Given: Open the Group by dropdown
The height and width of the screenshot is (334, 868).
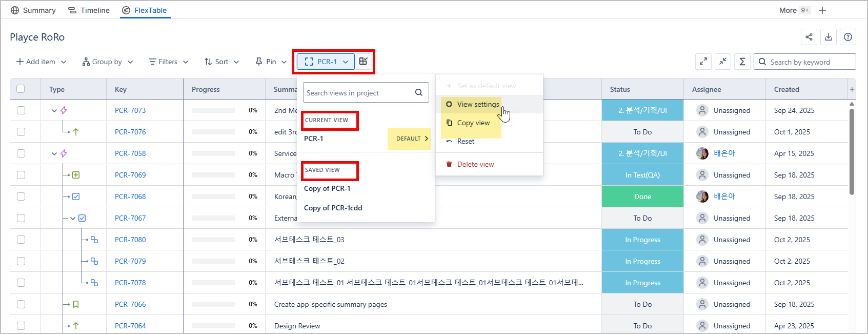Looking at the screenshot, I should click(108, 62).
